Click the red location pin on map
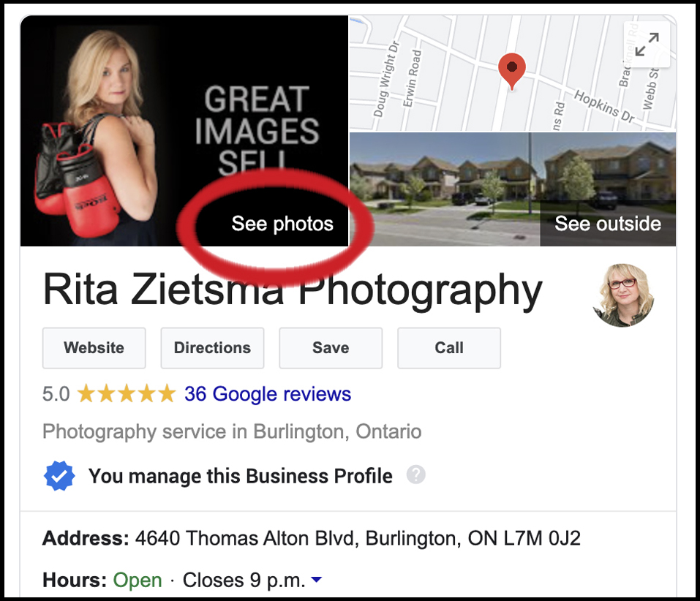700x601 pixels. 511,71
